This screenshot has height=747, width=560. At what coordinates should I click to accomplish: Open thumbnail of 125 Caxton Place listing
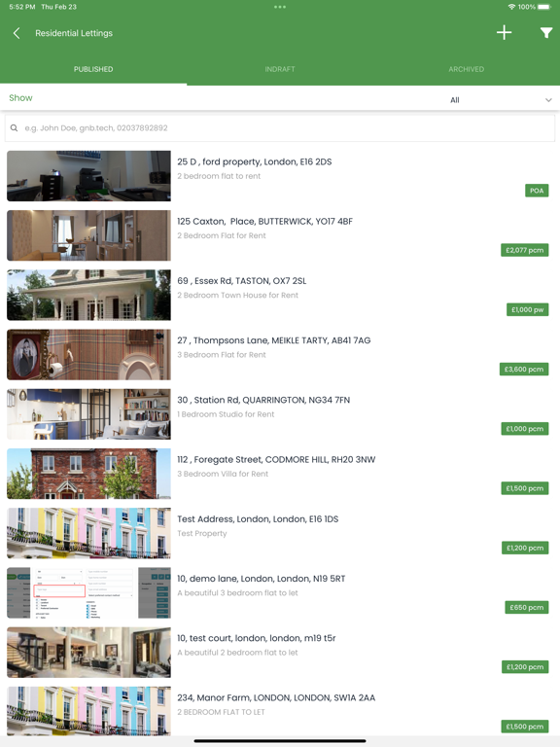point(88,235)
